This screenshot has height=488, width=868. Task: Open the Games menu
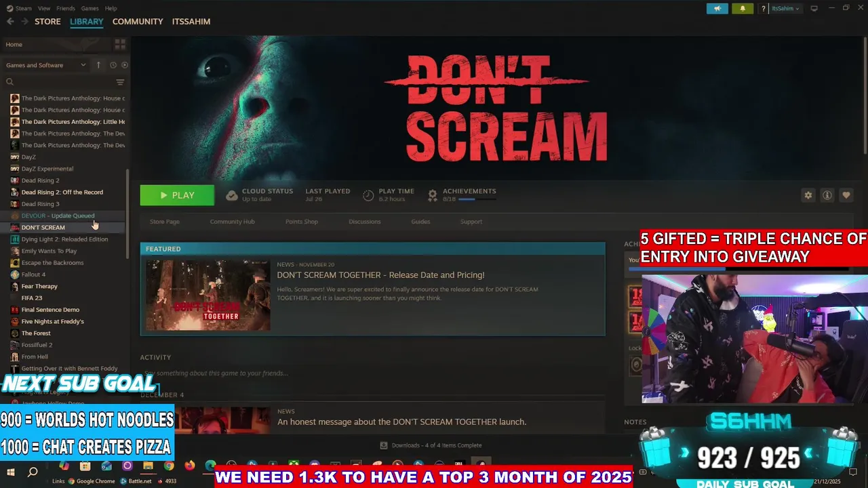coord(90,8)
